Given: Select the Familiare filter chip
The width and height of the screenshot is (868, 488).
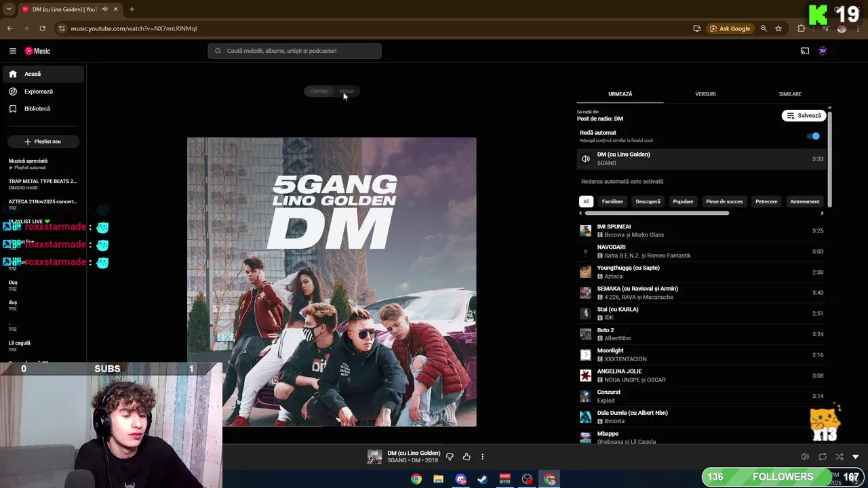Looking at the screenshot, I should [612, 201].
